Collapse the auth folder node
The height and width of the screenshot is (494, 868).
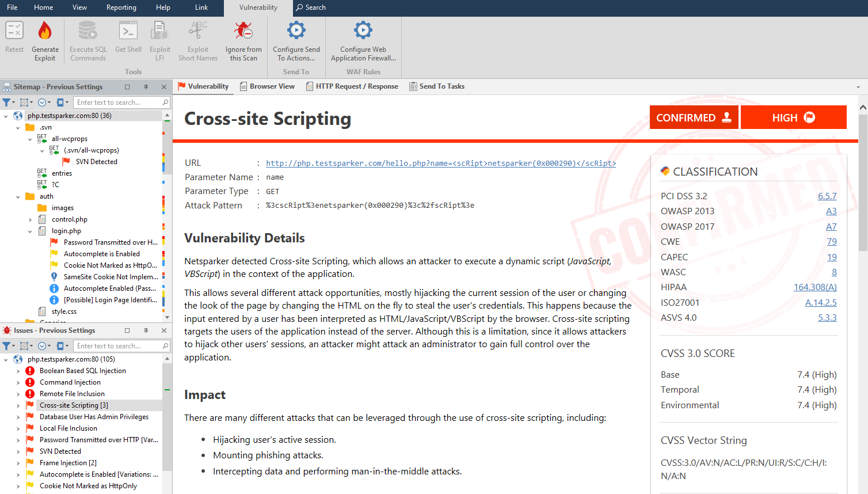click(18, 196)
